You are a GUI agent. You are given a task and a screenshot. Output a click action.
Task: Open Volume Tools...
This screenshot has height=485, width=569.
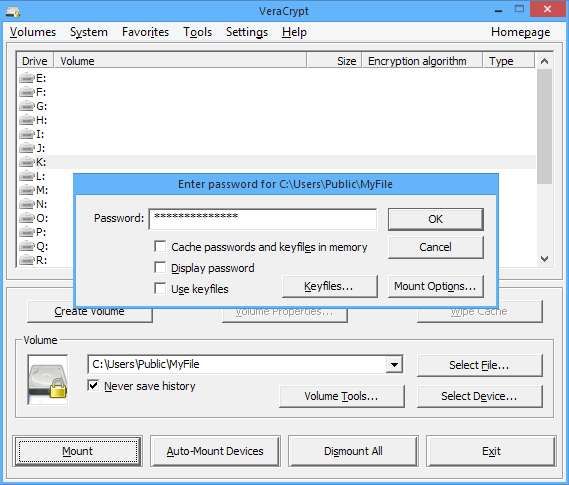click(x=341, y=396)
